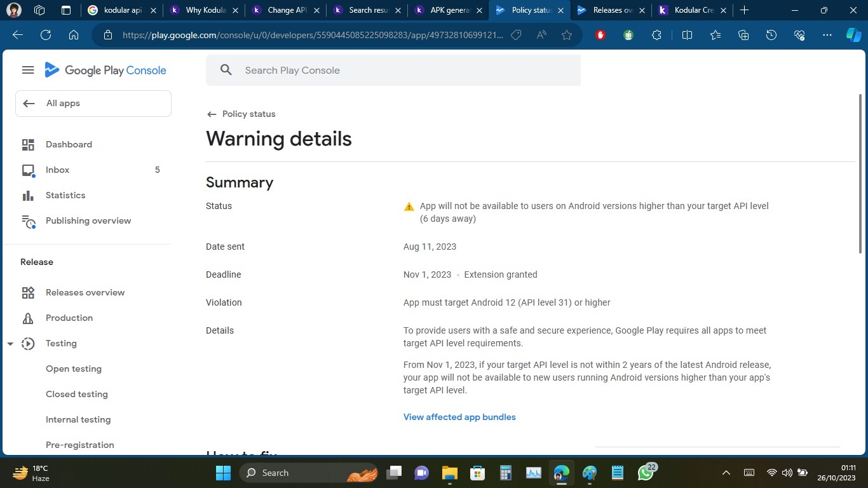Open the tab actions menu
This screenshot has height=488, width=868.
[66, 10]
